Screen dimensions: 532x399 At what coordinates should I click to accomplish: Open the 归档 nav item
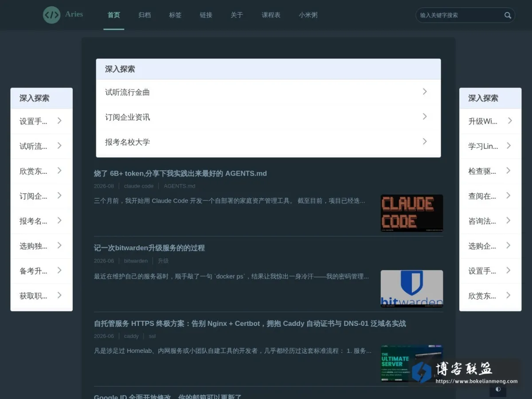[x=145, y=15]
